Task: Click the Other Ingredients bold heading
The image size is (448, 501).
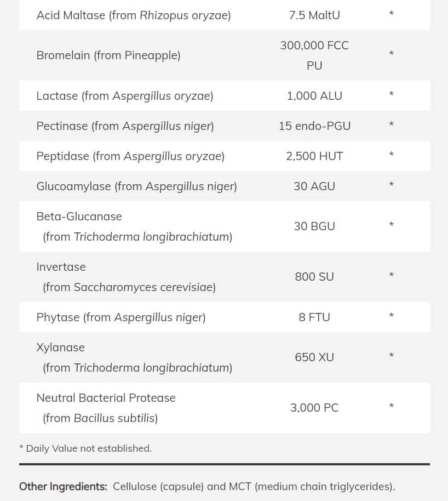Action: tap(62, 487)
